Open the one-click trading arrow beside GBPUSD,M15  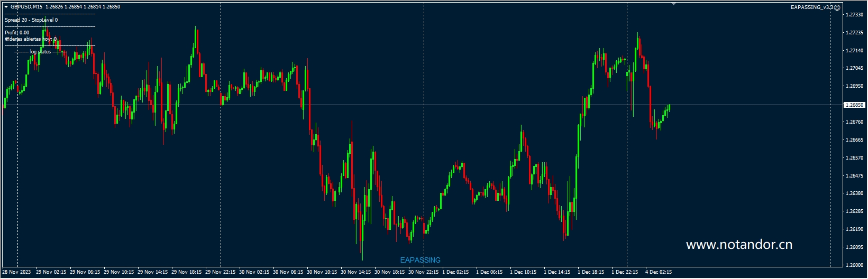tap(6, 7)
